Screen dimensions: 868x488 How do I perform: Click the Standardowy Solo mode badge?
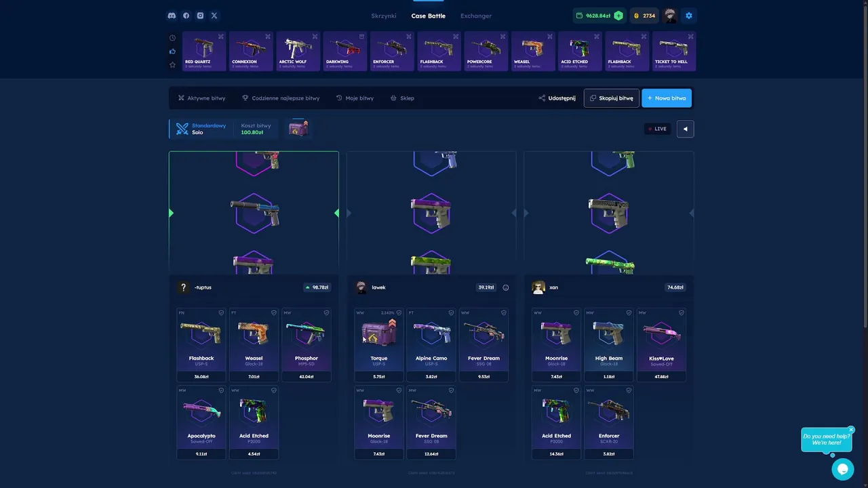(201, 129)
